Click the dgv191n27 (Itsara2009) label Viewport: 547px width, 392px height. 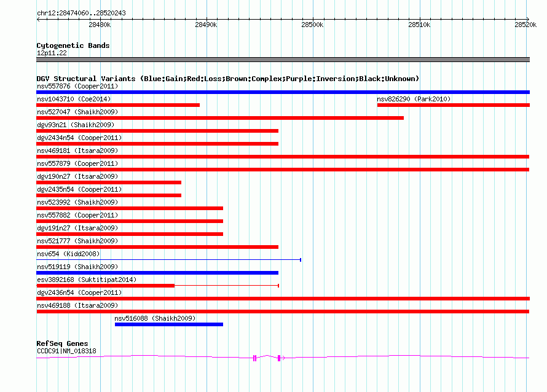(x=77, y=228)
